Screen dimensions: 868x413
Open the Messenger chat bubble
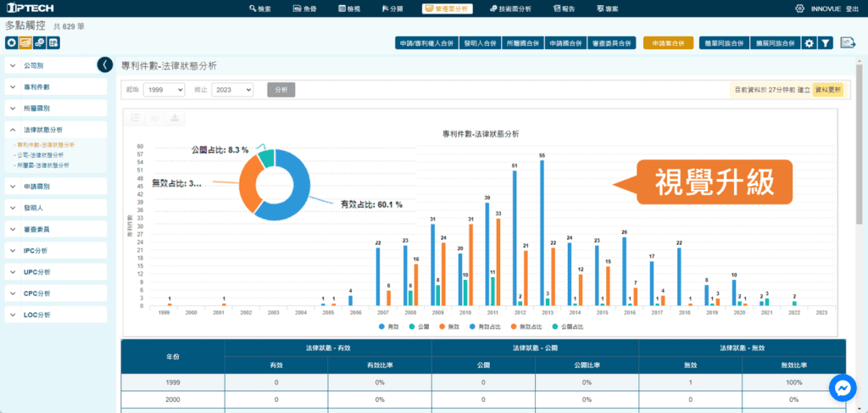843,388
